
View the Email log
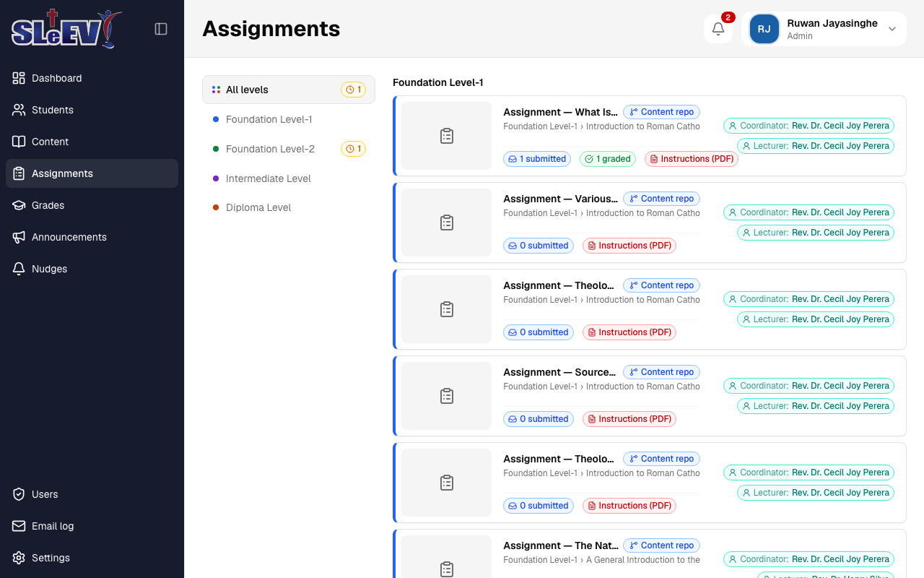pos(92,526)
